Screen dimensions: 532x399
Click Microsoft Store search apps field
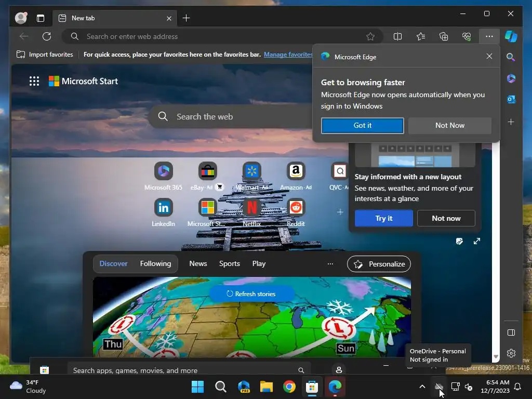pos(188,370)
